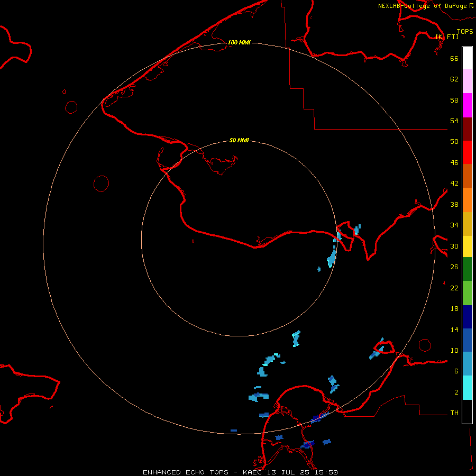Select the 62 scale label

point(454,79)
